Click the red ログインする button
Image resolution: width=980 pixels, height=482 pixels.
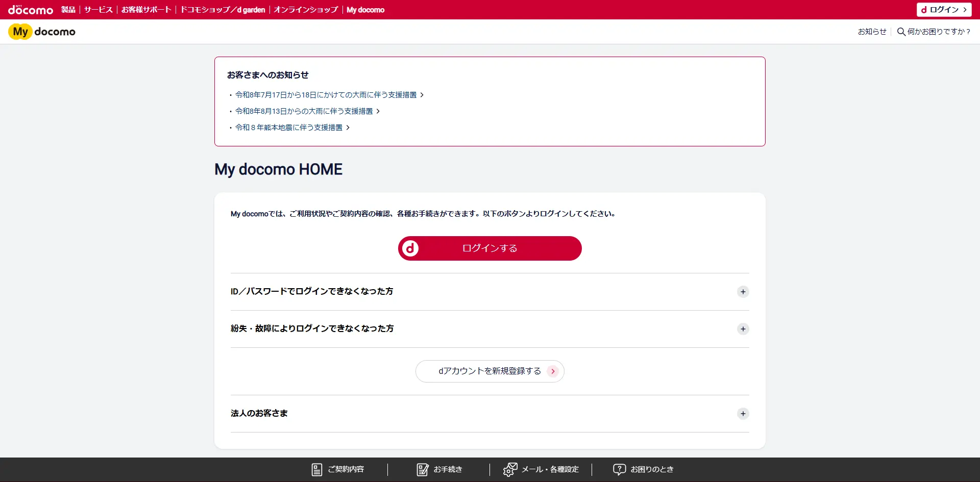coord(490,248)
